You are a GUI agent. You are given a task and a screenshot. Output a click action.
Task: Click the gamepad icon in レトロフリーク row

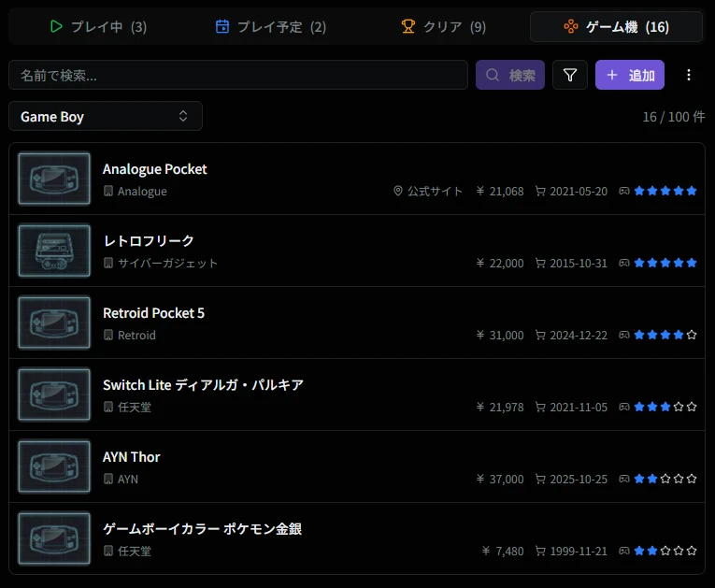[623, 264]
